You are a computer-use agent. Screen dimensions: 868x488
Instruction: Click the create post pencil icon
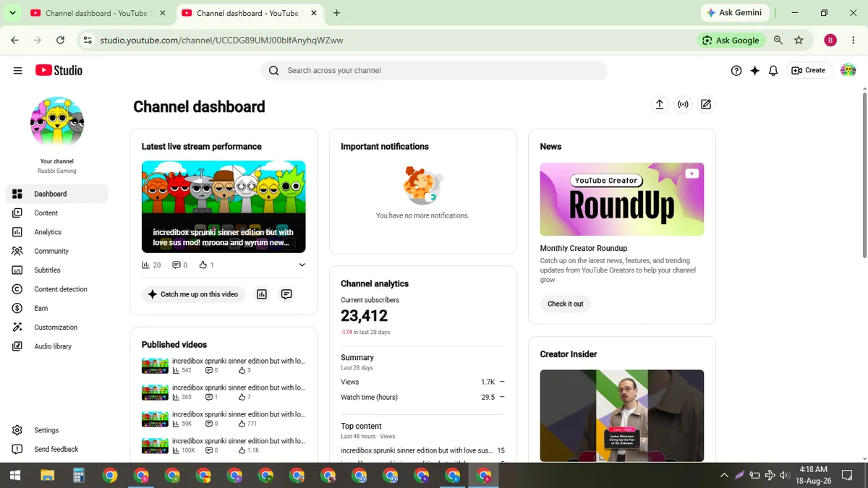706,105
